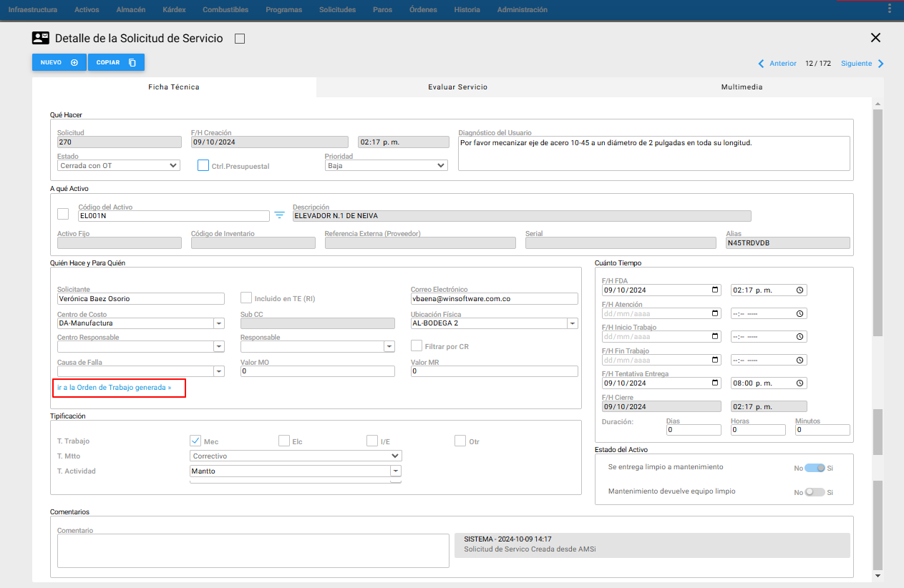This screenshot has height=588, width=904.
Task: Expand the Responsable dropdown
Action: (x=389, y=347)
